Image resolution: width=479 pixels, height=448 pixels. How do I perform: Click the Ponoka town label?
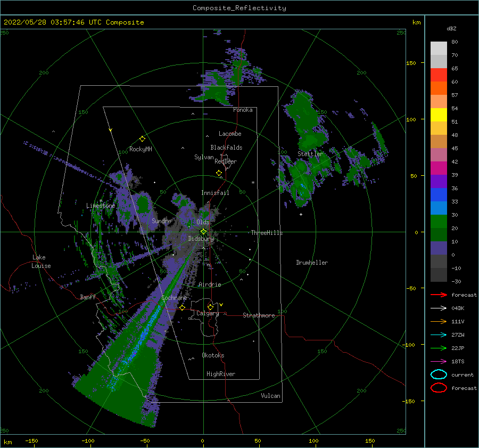(243, 110)
